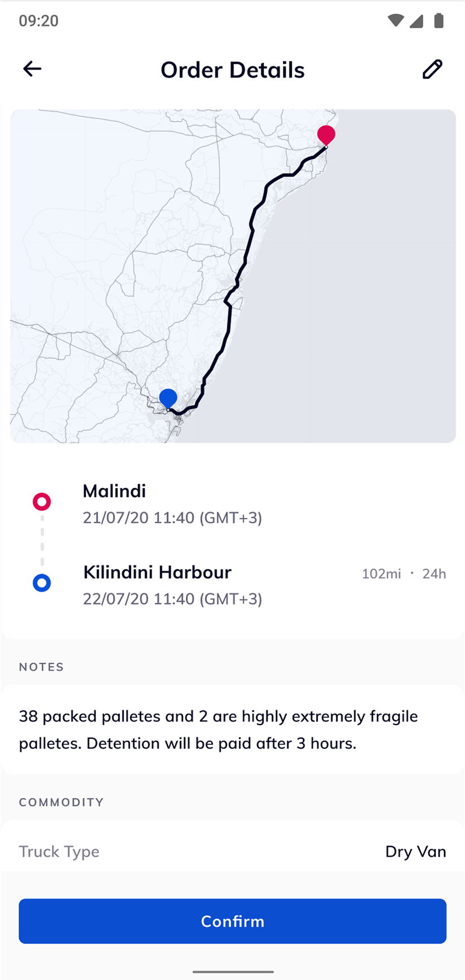
Task: Select the Kilindini Harbour stop name
Action: coord(157,572)
